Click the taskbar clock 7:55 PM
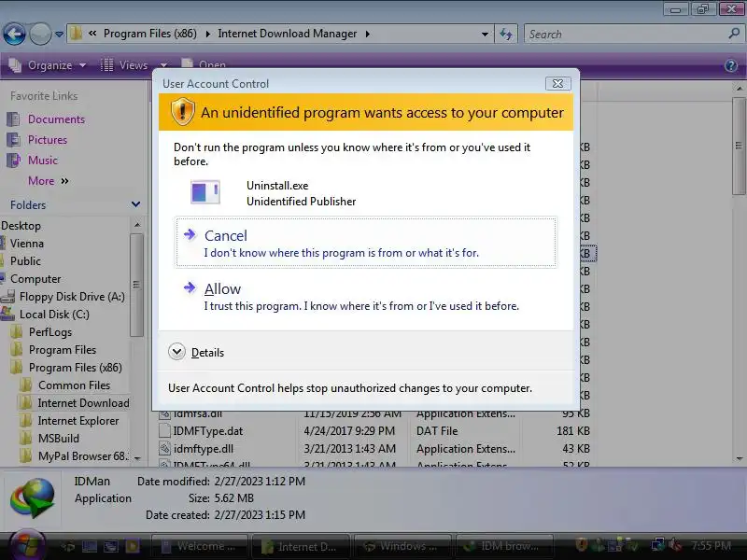This screenshot has width=747, height=560. tap(711, 545)
